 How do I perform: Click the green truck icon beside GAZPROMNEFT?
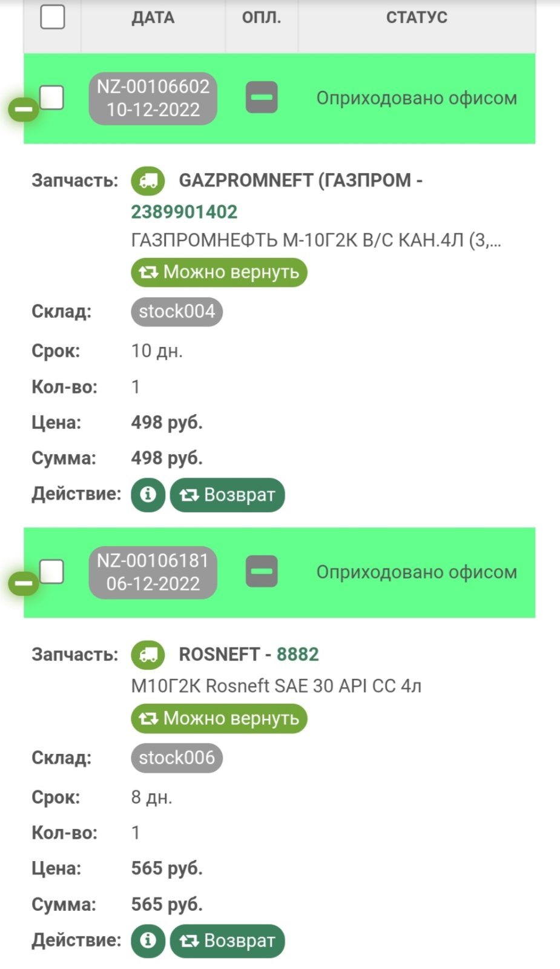pos(148,180)
